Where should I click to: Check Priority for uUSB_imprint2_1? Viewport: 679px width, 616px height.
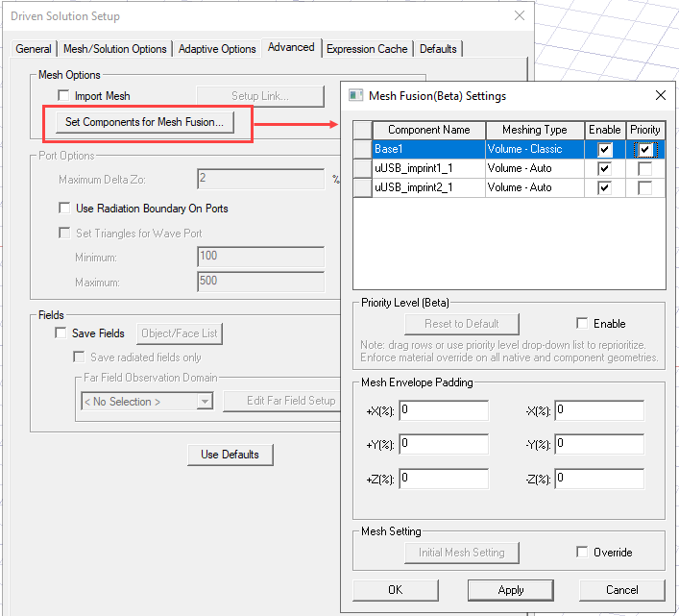pos(644,187)
